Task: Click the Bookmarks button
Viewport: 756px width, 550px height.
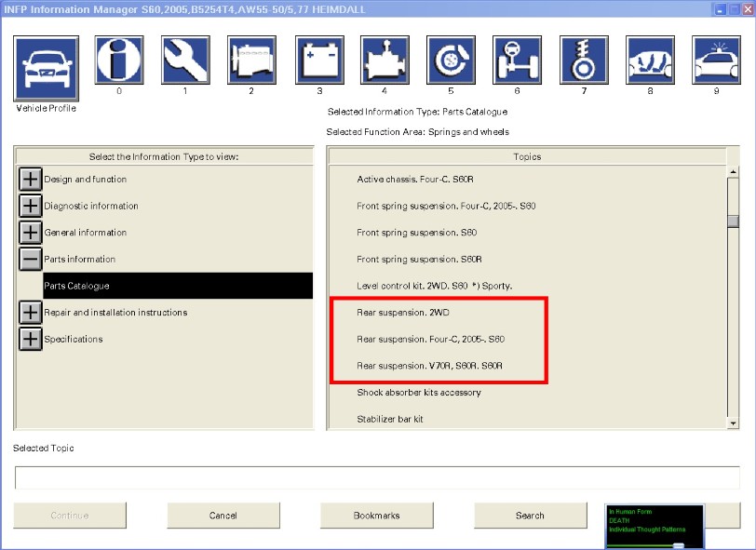Action: (x=376, y=516)
